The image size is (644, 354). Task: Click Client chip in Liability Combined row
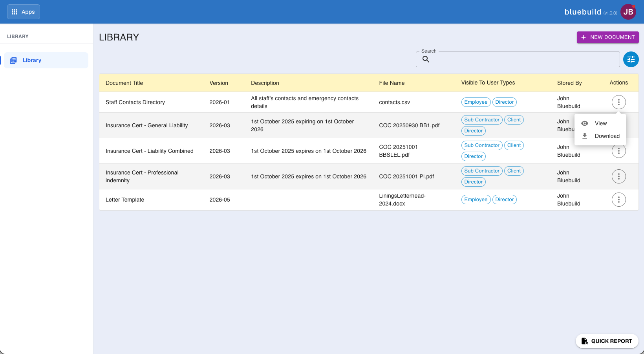tap(514, 145)
